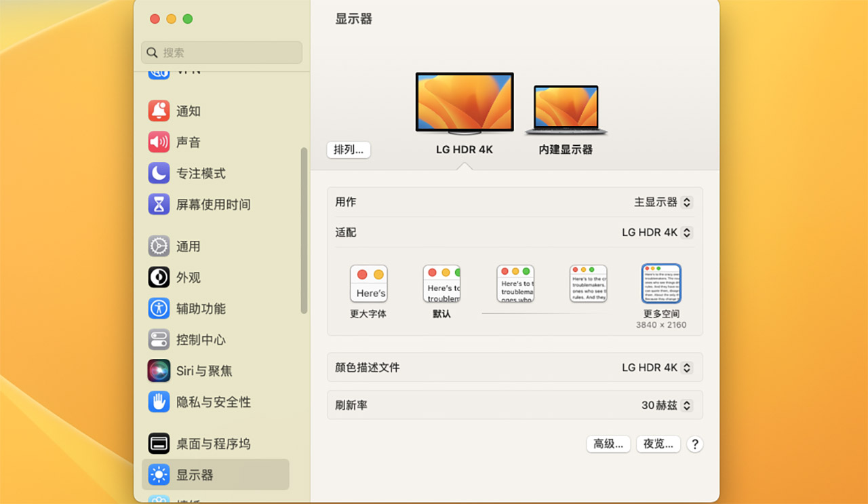Select the LG HDR 4K display thumbnail
The height and width of the screenshot is (504, 868).
point(465,103)
